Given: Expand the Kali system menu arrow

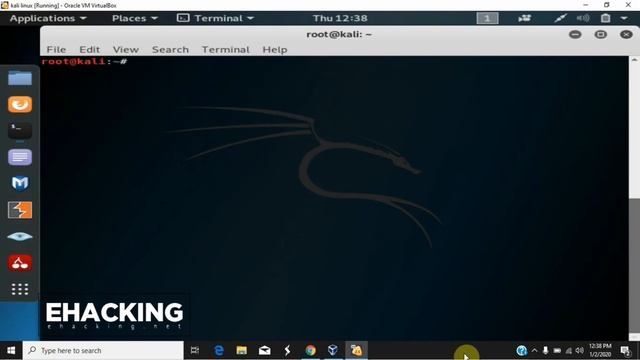Looking at the screenshot, I should (x=624, y=18).
